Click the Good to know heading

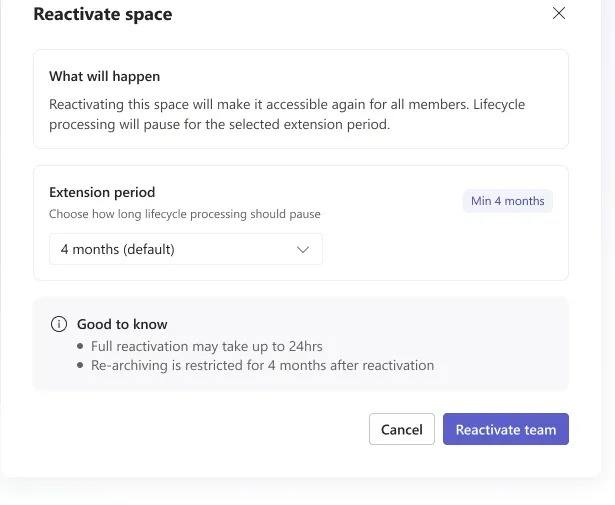tap(122, 324)
